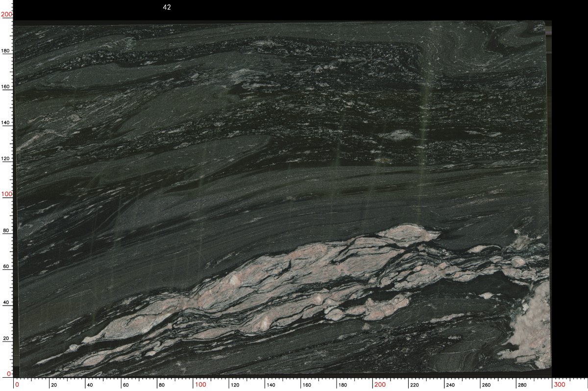Click the 120 mark on vertical ruler
The image size is (588, 391).
pyautogui.click(x=7, y=158)
